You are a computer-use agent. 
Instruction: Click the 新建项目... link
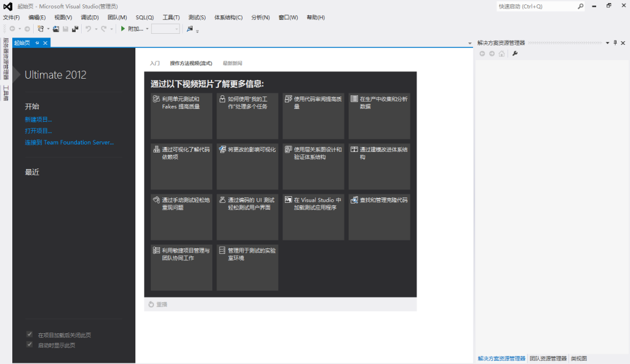click(x=38, y=119)
